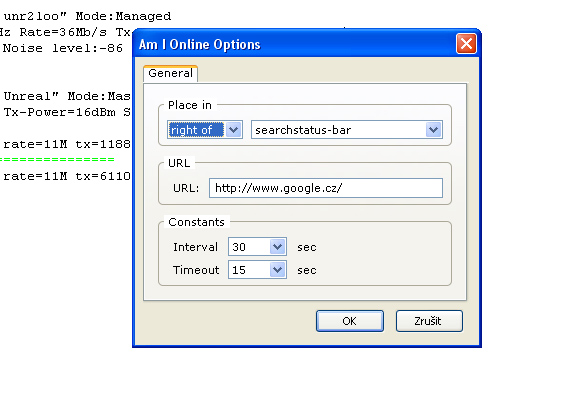The width and height of the screenshot is (587, 407).
Task: Click the Timeout label
Action: pos(196,270)
